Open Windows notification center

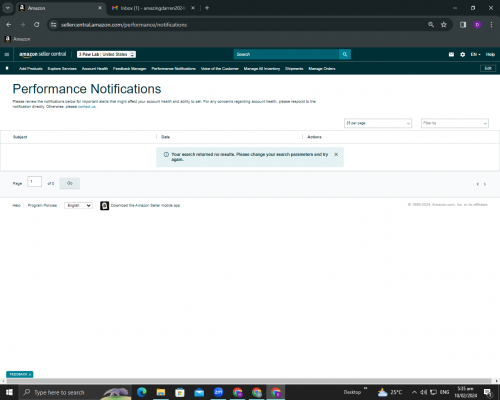(x=488, y=393)
